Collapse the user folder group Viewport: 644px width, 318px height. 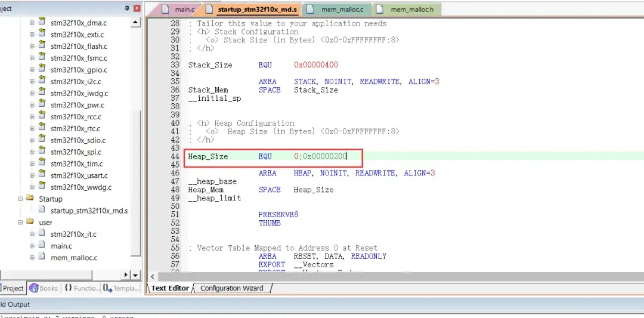click(x=20, y=223)
